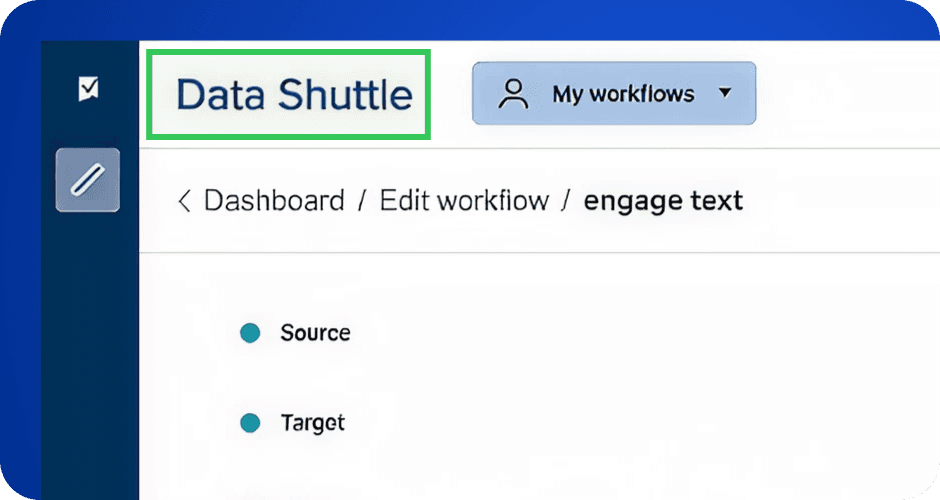The height and width of the screenshot is (500, 940).
Task: Click the Smartsheet logo in the sidebar
Action: pyautogui.click(x=89, y=90)
